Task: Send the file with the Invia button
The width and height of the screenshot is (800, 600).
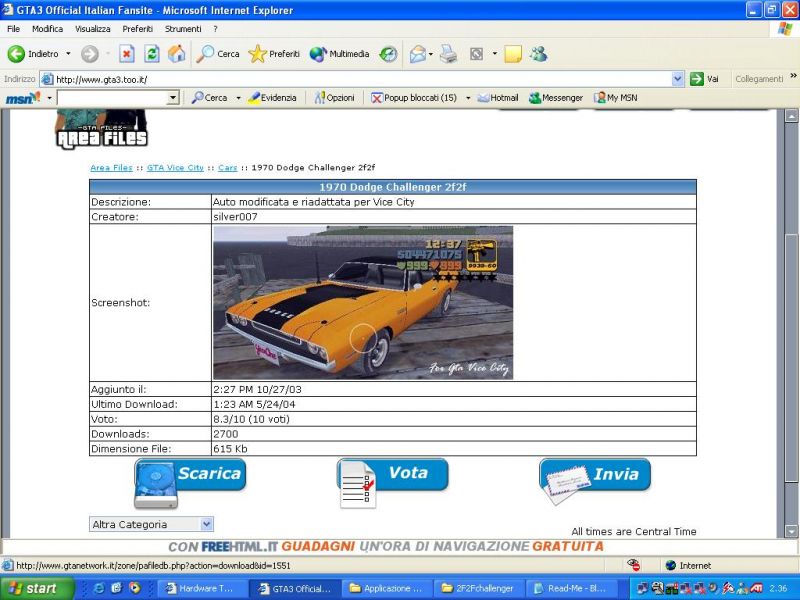Action: [x=595, y=481]
